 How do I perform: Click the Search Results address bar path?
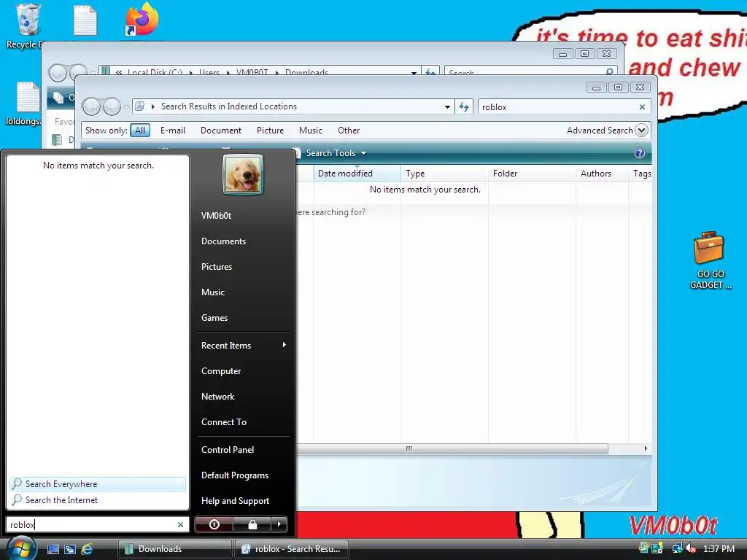[x=228, y=106]
